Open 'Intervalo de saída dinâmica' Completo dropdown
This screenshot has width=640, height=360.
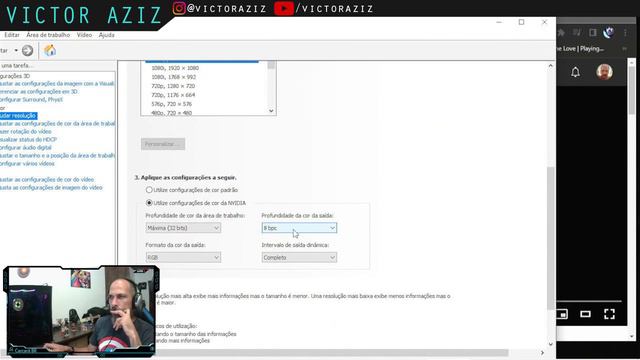[x=299, y=257]
